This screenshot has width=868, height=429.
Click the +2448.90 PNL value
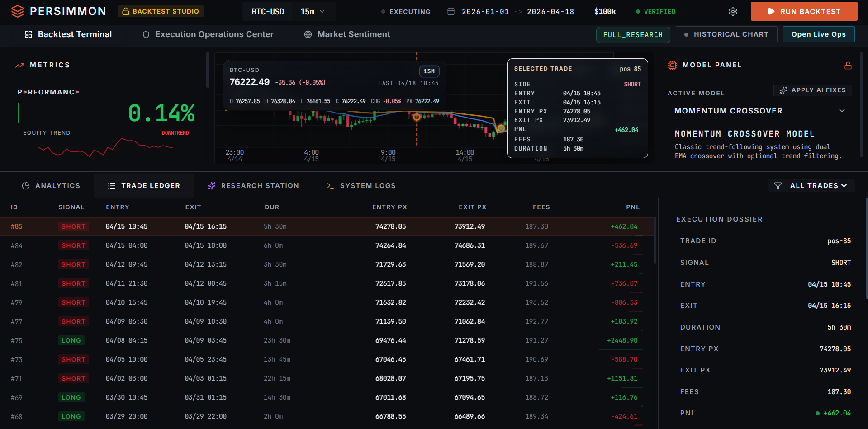pyautogui.click(x=622, y=340)
